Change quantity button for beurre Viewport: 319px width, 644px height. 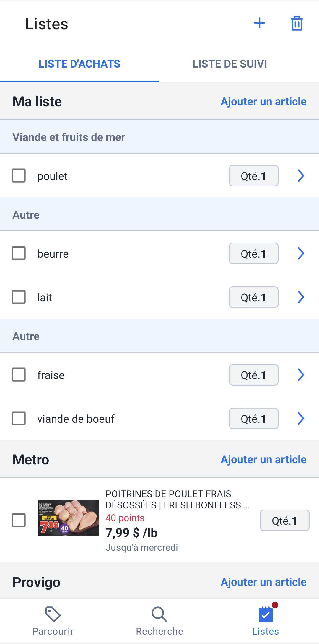tap(254, 253)
